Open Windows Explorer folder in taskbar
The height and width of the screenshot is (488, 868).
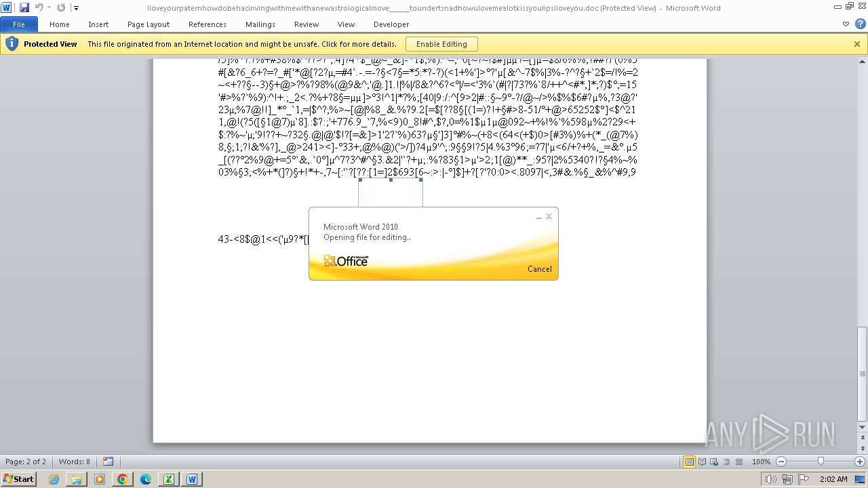77,479
